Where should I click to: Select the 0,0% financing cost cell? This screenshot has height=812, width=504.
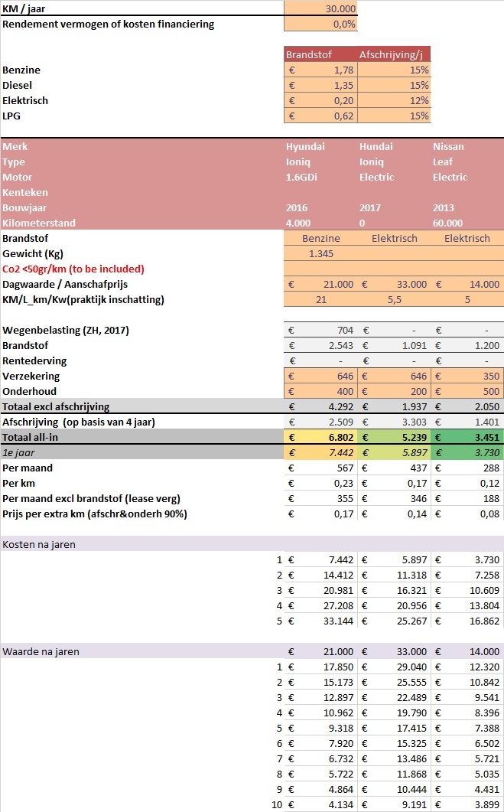click(320, 24)
